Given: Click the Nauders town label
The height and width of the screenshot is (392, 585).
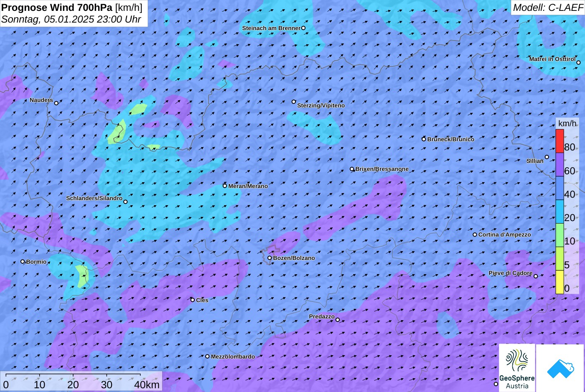Looking at the screenshot, I should (41, 100).
